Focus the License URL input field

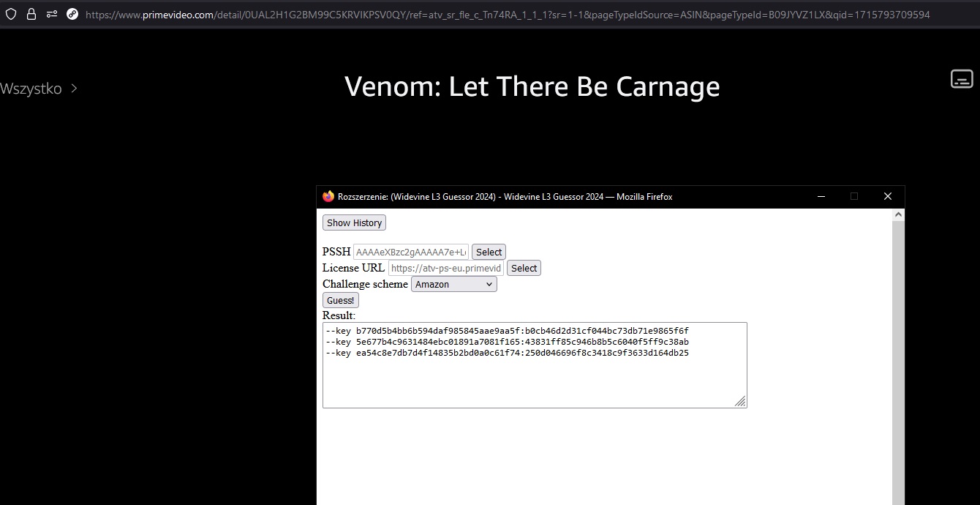click(x=446, y=268)
